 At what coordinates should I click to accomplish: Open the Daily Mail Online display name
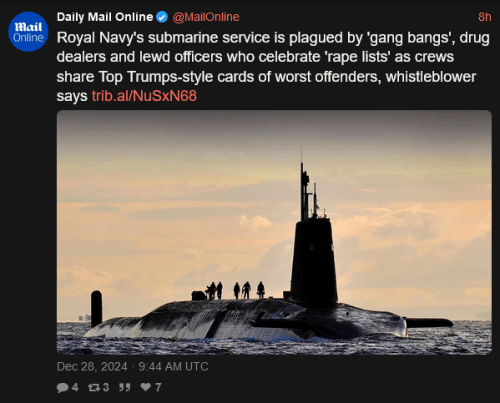[x=105, y=17]
